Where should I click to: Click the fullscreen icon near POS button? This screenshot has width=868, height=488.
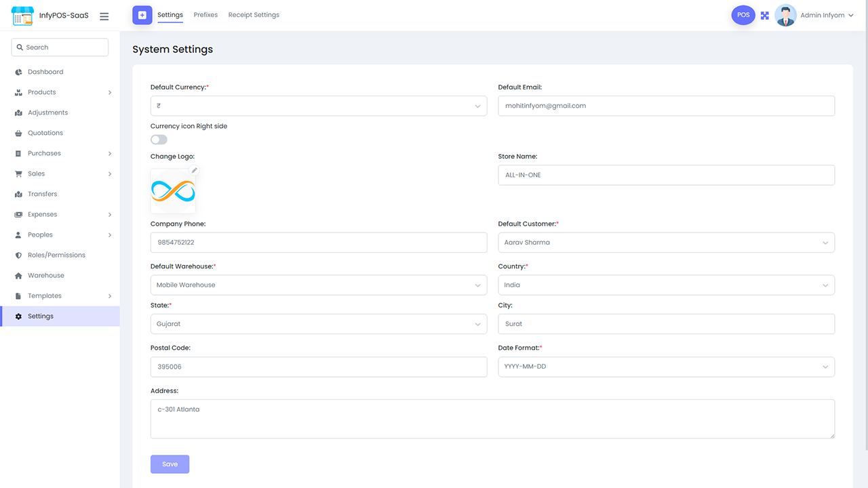pyautogui.click(x=765, y=15)
